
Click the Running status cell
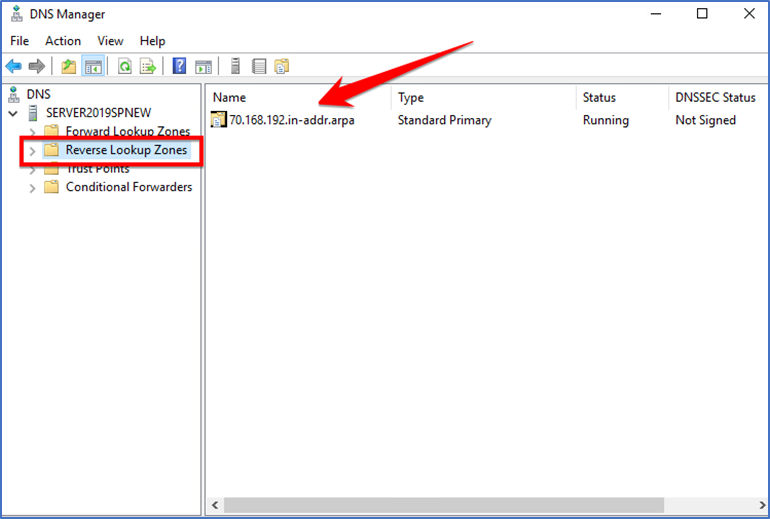click(605, 120)
